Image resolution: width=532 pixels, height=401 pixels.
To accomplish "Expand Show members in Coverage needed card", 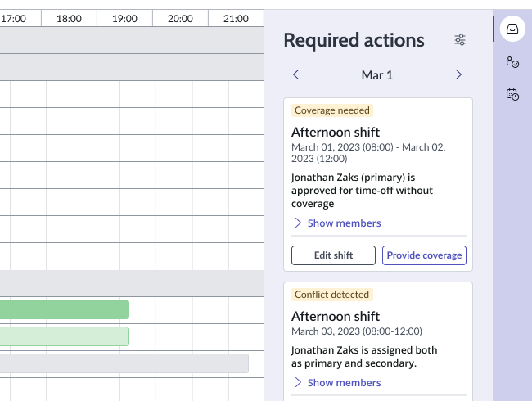I will click(337, 223).
